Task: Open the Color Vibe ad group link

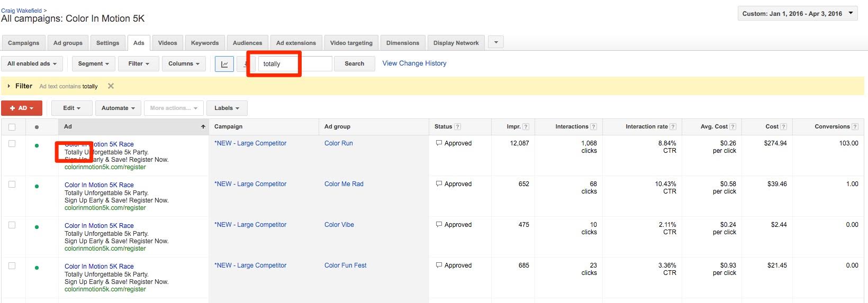Action: (x=339, y=225)
